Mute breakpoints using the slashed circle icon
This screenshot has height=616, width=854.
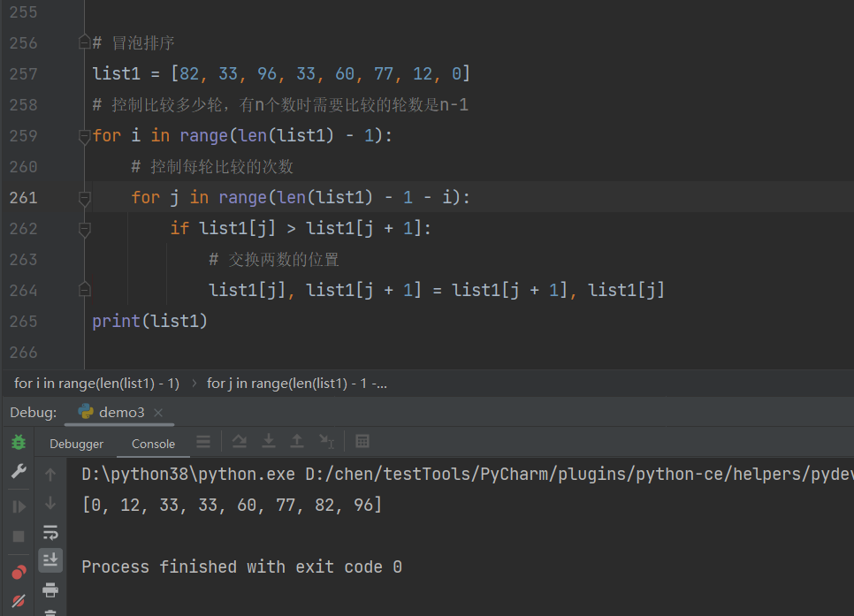(19, 601)
